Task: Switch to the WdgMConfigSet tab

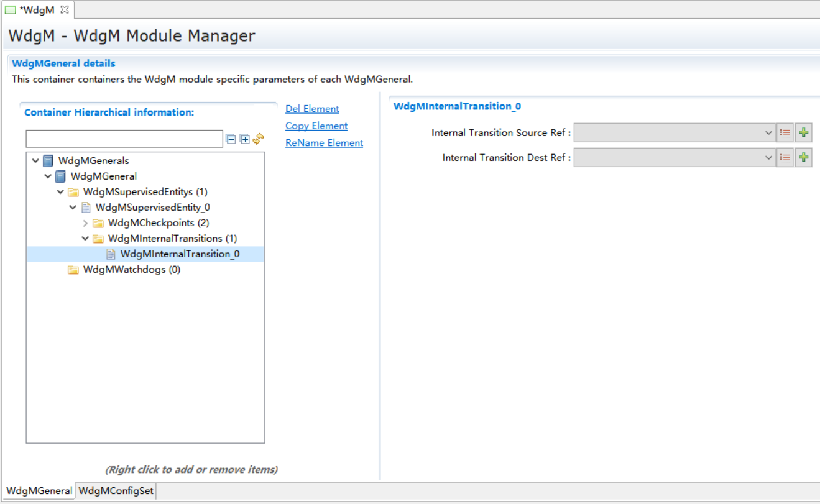Action: pos(116,491)
